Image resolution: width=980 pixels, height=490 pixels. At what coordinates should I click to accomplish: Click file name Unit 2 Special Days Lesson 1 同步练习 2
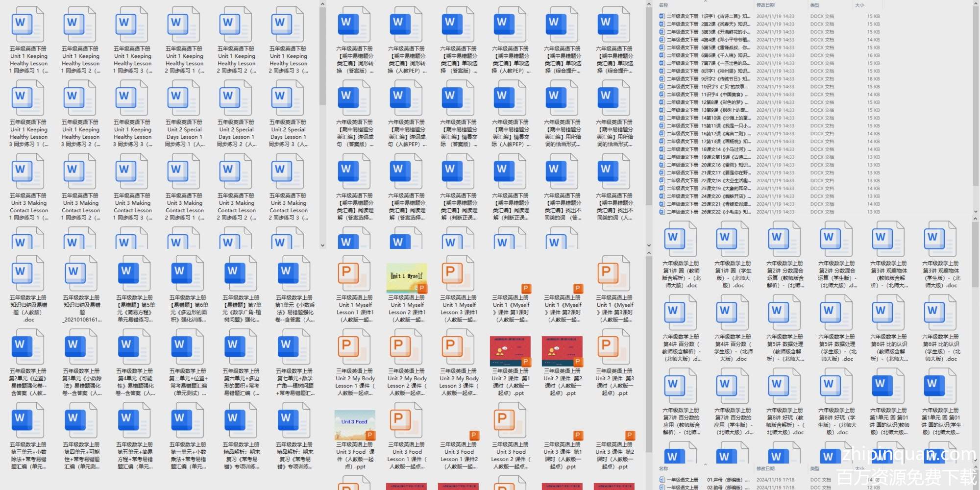[x=236, y=133]
